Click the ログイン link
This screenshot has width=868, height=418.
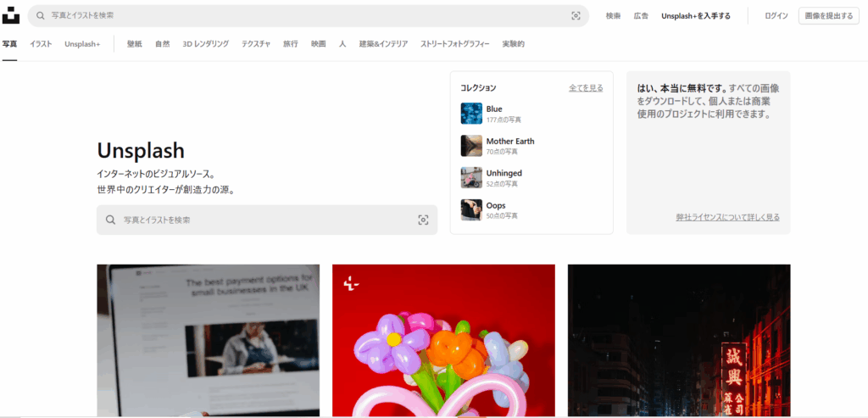(776, 16)
